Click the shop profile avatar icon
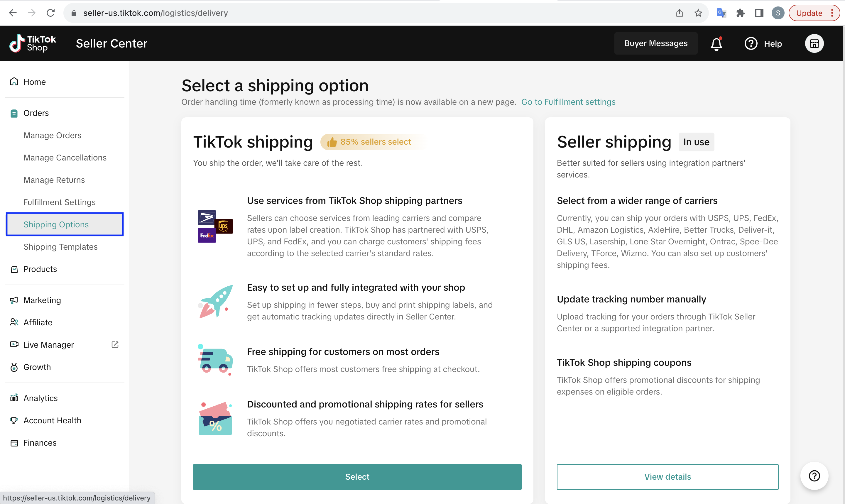The height and width of the screenshot is (504, 845). pyautogui.click(x=814, y=44)
